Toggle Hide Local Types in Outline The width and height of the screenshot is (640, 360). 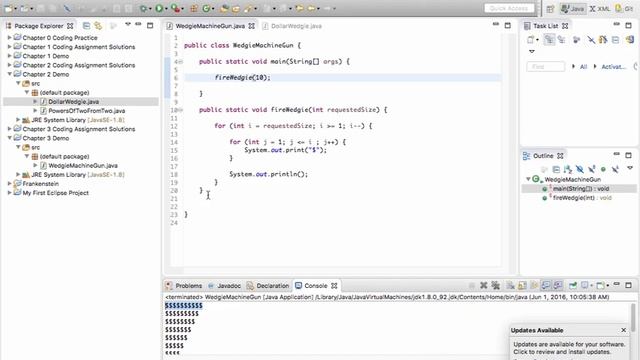(x=615, y=169)
